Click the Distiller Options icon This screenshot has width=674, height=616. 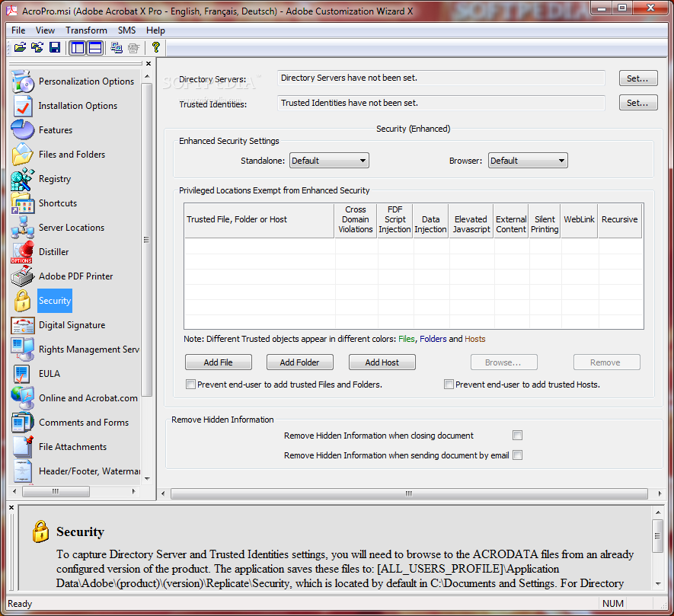click(22, 252)
